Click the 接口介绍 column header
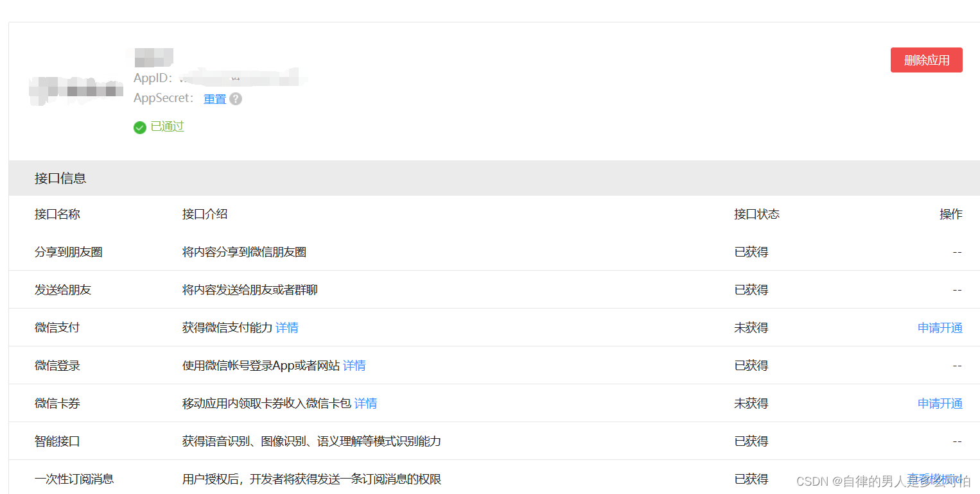Viewport: 980px width, 494px height. 205,214
